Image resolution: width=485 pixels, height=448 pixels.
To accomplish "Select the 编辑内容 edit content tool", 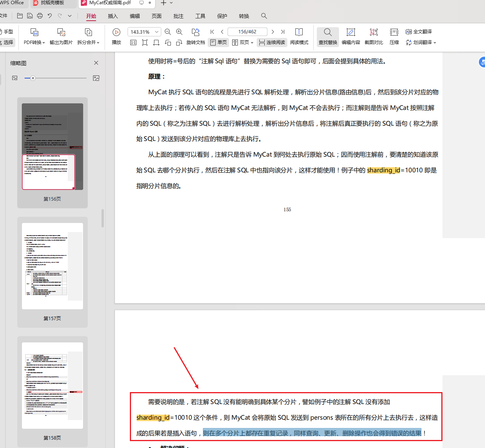I will coord(351,36).
